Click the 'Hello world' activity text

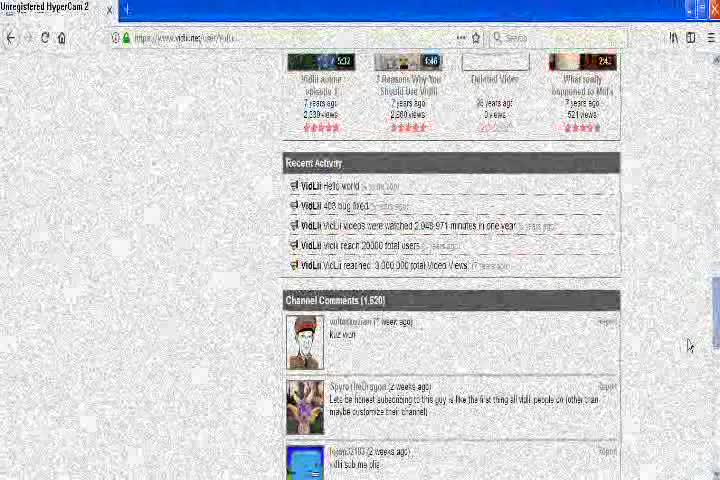point(341,186)
